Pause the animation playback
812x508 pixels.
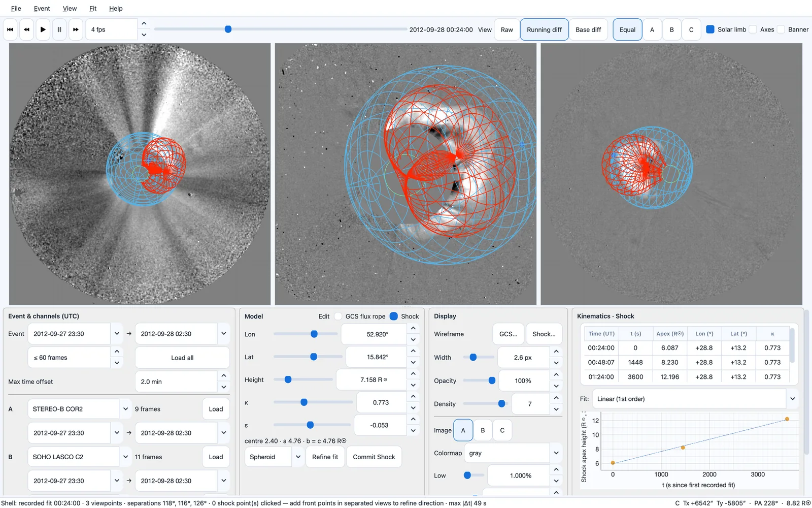(59, 29)
